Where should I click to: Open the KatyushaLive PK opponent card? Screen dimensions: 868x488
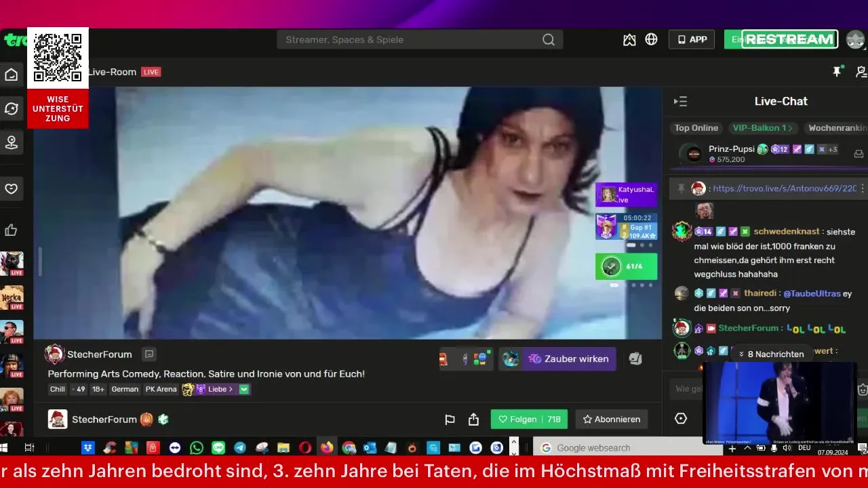point(626,195)
